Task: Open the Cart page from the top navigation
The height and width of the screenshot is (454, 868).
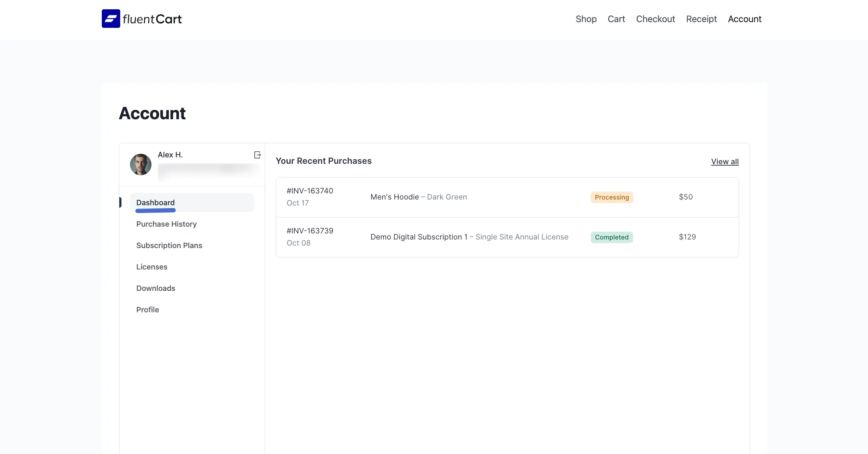Action: [616, 19]
